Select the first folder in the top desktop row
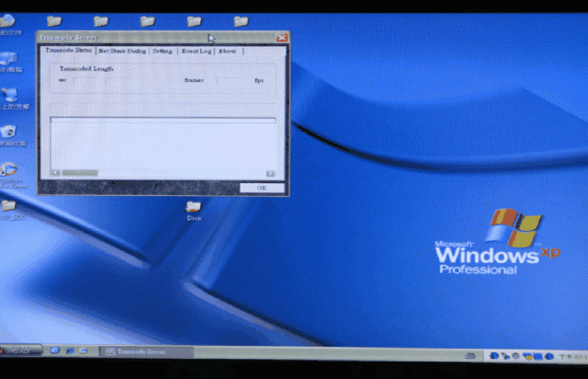Viewport: 588px width, 379px height. coord(54,21)
